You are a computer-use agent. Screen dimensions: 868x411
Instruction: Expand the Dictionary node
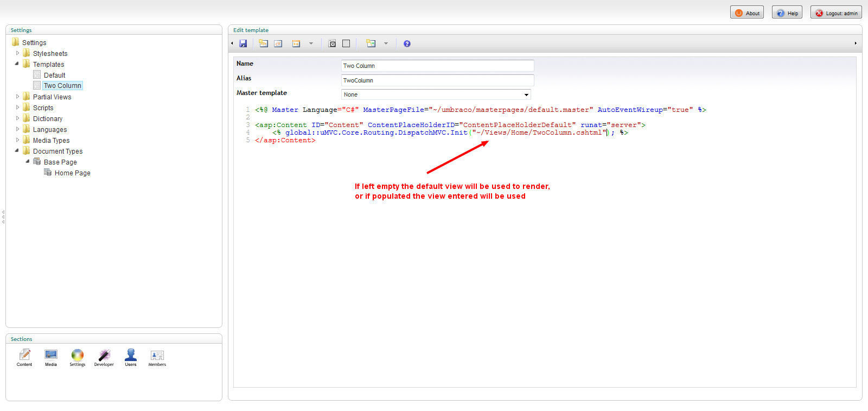tap(17, 118)
